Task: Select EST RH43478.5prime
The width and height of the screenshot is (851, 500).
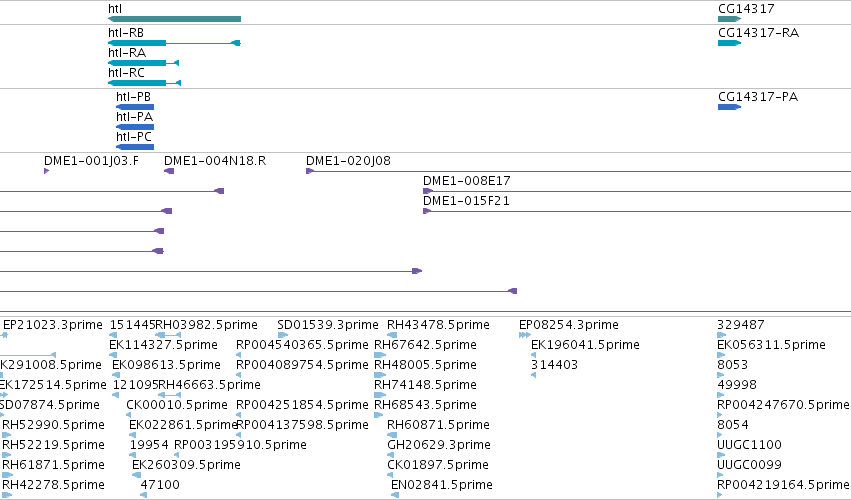Action: (x=439, y=325)
